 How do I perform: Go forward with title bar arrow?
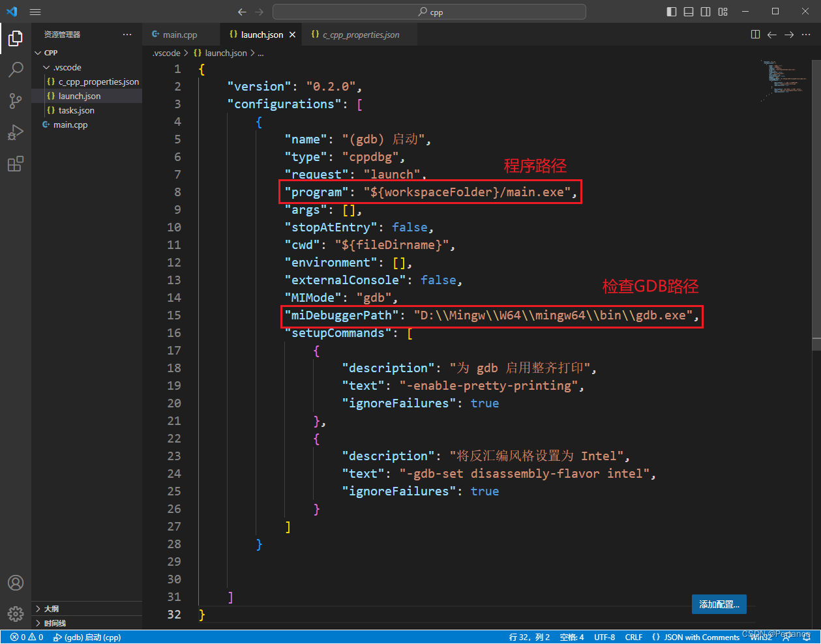point(260,12)
